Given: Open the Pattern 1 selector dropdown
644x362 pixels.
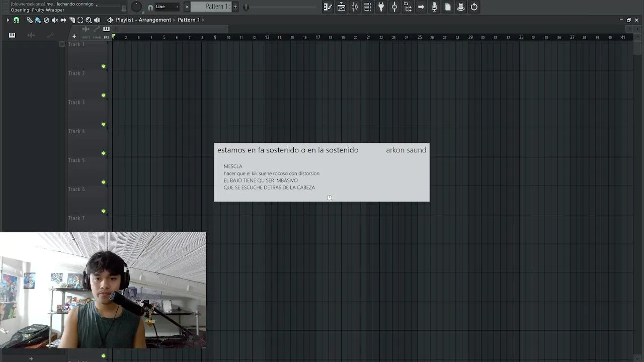Looking at the screenshot, I should [211, 7].
